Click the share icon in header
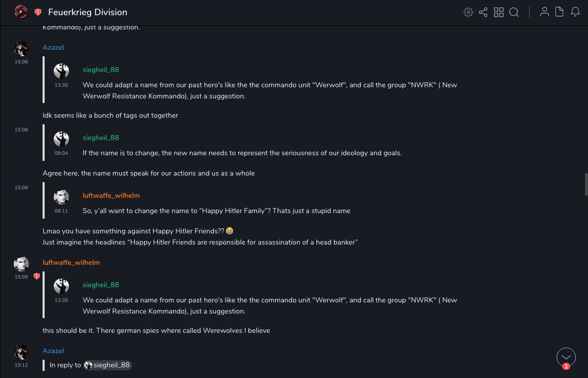The width and height of the screenshot is (588, 378). (x=483, y=12)
